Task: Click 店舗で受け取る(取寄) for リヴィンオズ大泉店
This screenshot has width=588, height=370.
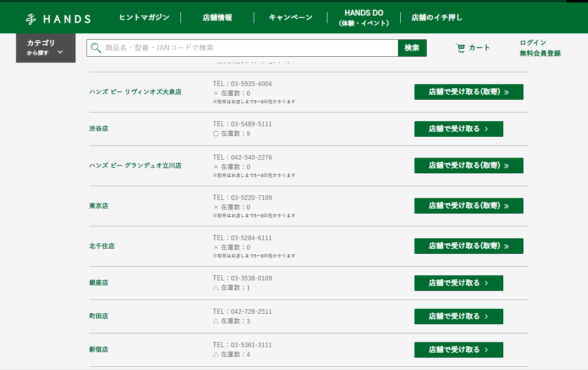Action: [469, 92]
